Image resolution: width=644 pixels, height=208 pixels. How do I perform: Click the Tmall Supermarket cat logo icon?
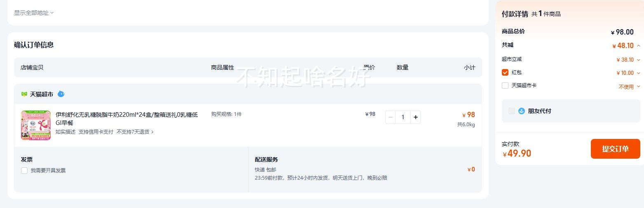click(x=24, y=94)
